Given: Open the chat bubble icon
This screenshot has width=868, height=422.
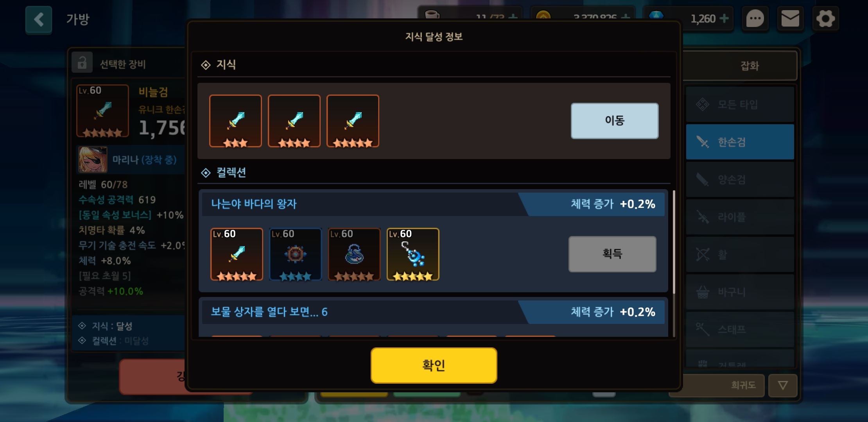Looking at the screenshot, I should pyautogui.click(x=755, y=19).
